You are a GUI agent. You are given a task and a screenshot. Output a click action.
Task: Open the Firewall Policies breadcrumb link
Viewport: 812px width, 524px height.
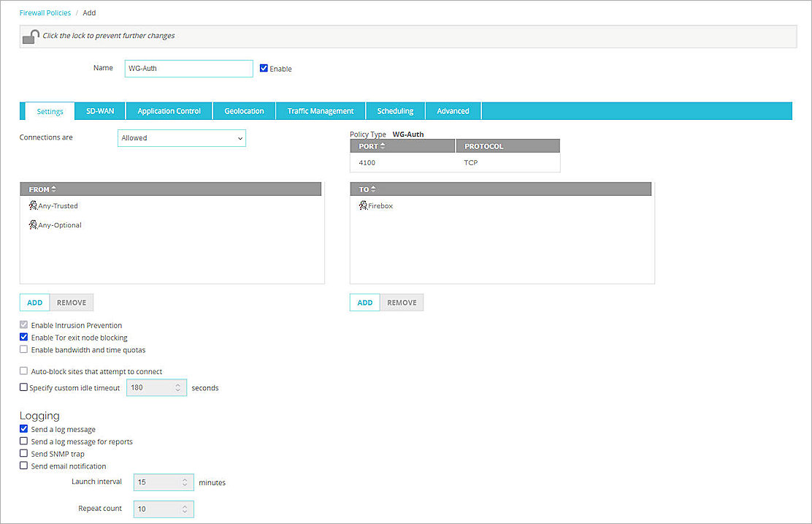click(x=45, y=12)
